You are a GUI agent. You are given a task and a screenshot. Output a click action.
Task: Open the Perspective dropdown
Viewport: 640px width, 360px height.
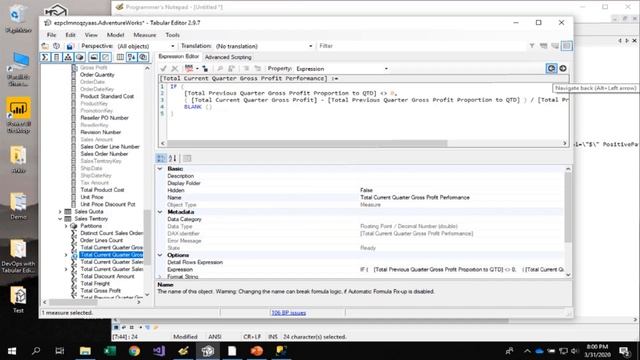[x=173, y=46]
